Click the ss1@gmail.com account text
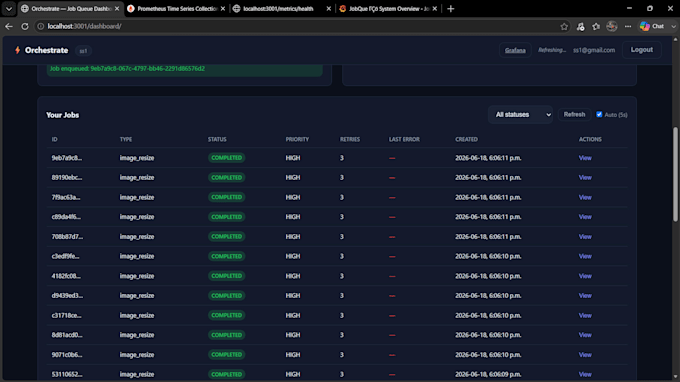Viewport: 680px width, 382px height. pos(594,50)
